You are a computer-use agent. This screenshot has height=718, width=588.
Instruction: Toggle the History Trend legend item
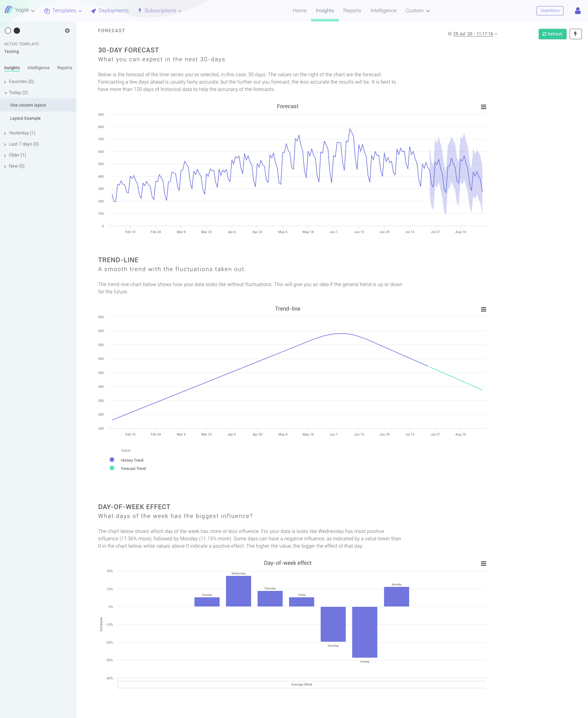point(132,460)
